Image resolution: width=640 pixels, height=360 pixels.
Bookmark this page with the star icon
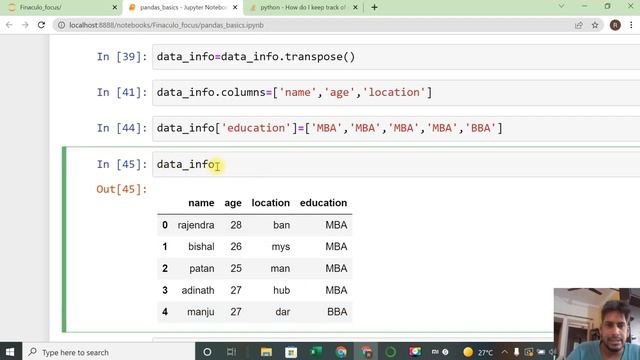point(595,25)
